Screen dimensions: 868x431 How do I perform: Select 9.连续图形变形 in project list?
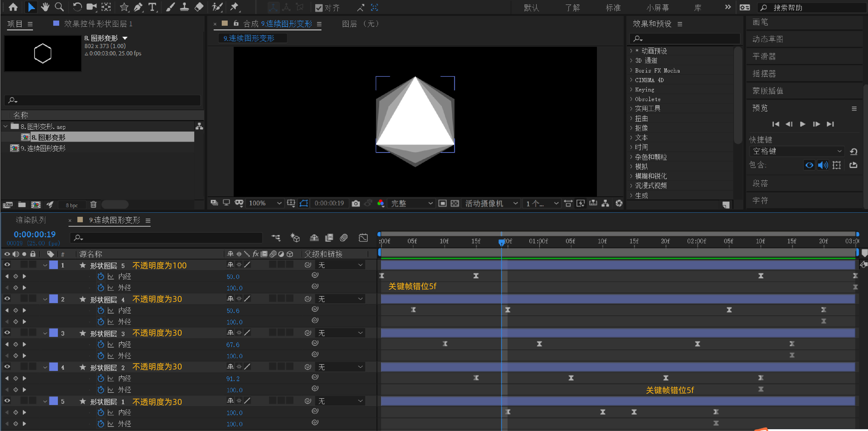[43, 148]
